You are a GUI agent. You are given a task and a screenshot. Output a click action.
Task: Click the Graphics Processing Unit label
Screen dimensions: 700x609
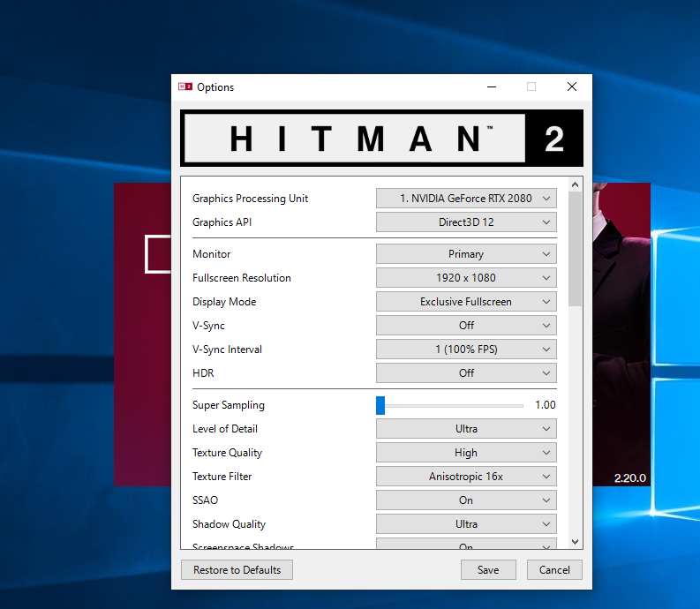(x=250, y=199)
